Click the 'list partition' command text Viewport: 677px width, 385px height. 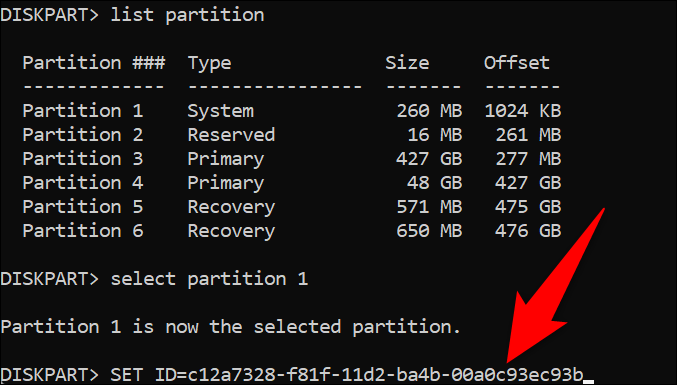[187, 16]
